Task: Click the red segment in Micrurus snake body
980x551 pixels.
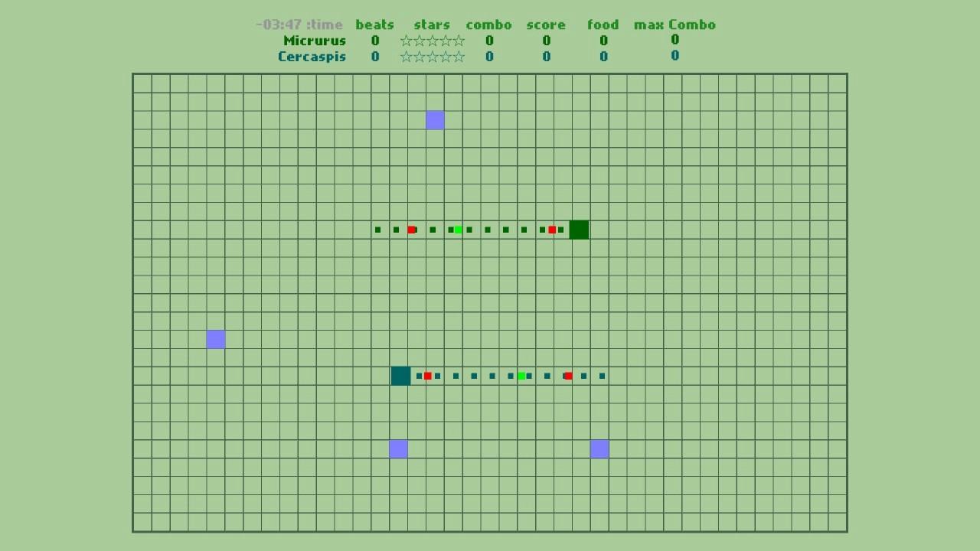Action: click(411, 230)
